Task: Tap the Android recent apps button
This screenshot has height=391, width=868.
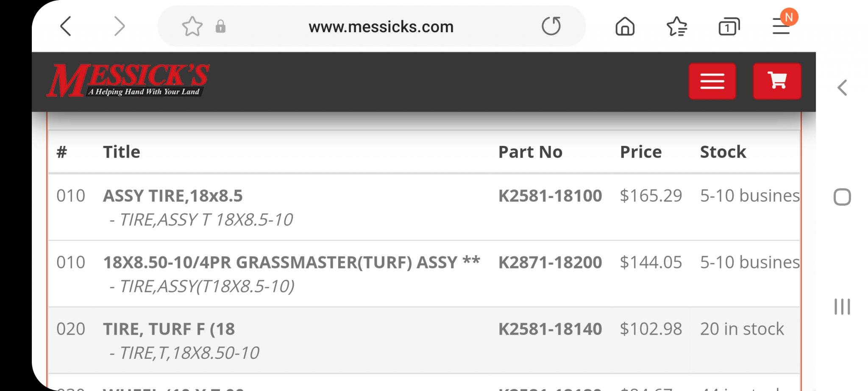Action: click(x=842, y=307)
